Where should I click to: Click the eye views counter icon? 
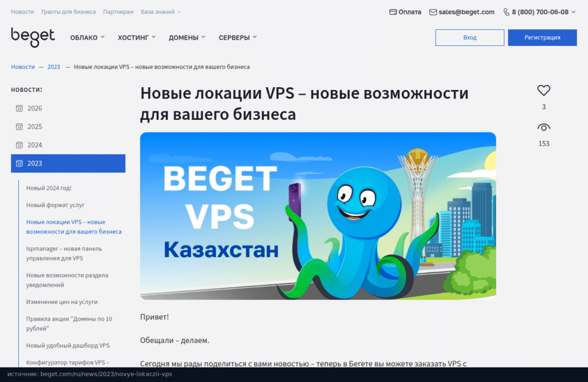point(544,127)
